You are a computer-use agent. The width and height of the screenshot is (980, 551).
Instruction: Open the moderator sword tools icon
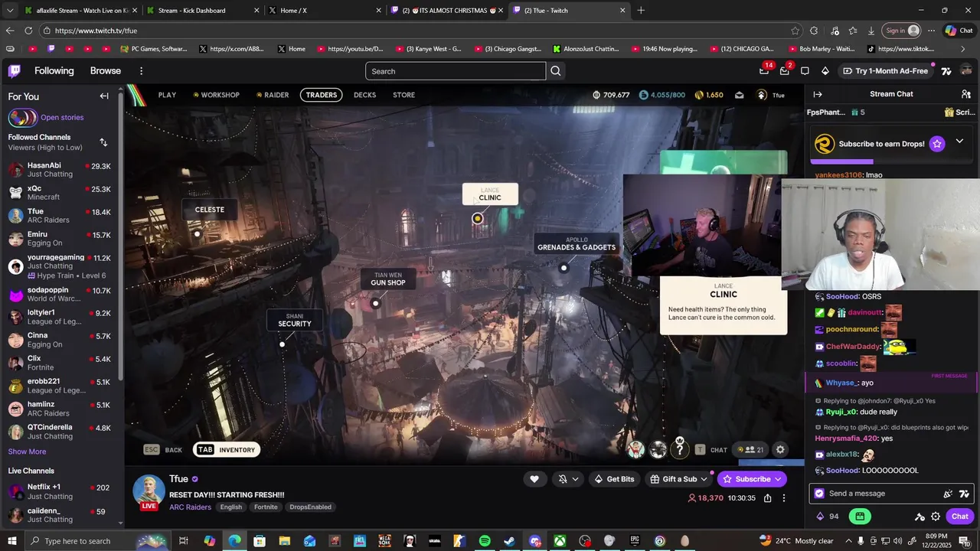[x=920, y=517]
